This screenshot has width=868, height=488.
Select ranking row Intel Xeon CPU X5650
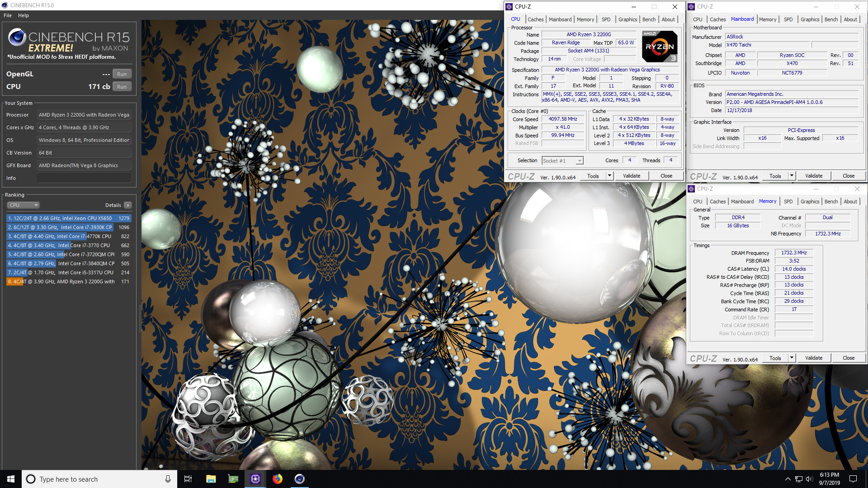(69, 218)
